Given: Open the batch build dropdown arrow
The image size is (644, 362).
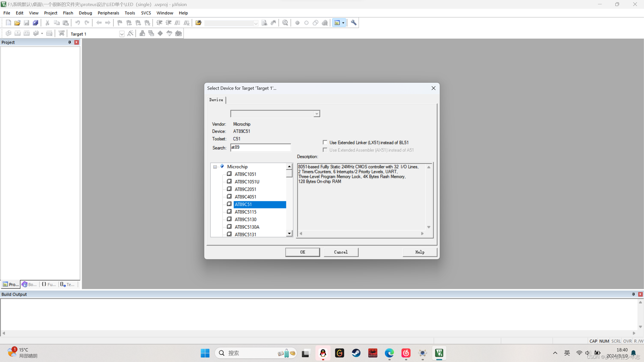Looking at the screenshot, I should tap(42, 33).
